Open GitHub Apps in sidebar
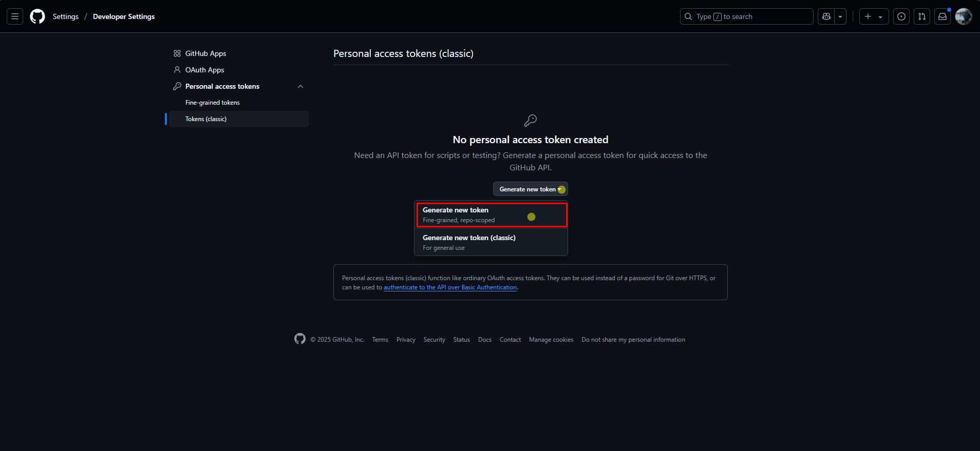Screen dimensions: 980x451 (205, 53)
